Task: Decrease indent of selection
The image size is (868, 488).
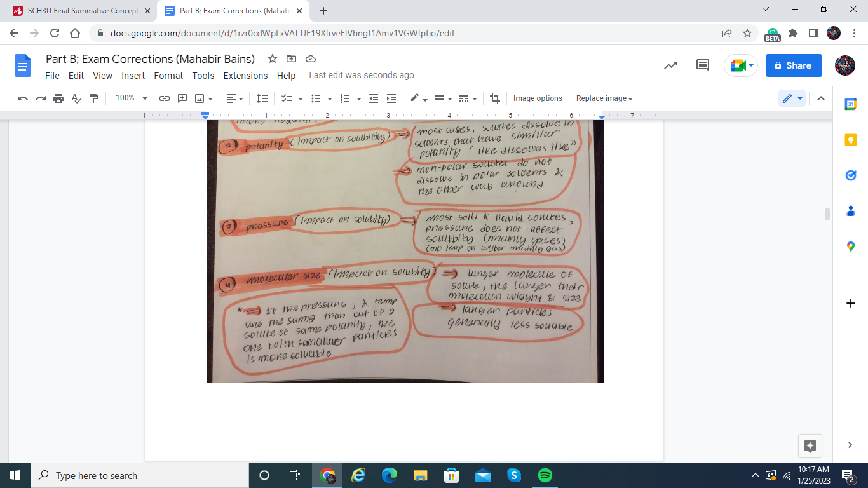Action: coord(374,98)
